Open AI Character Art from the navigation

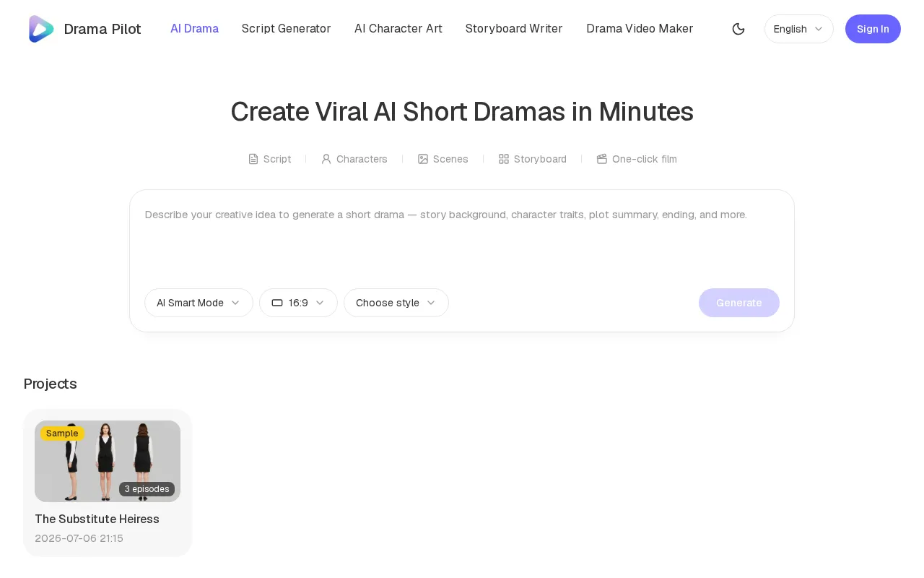pyautogui.click(x=398, y=29)
